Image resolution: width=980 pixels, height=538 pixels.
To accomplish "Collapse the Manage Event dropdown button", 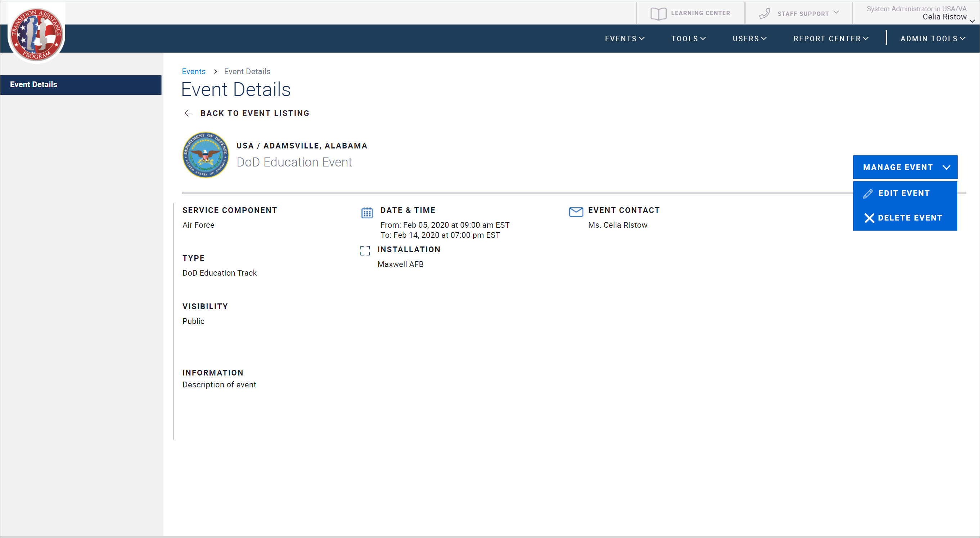I will 905,167.
